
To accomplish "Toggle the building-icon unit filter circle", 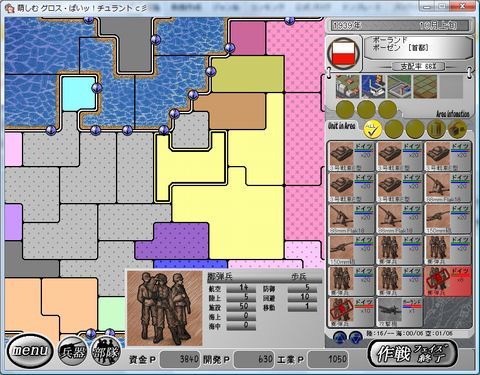I will [436, 129].
